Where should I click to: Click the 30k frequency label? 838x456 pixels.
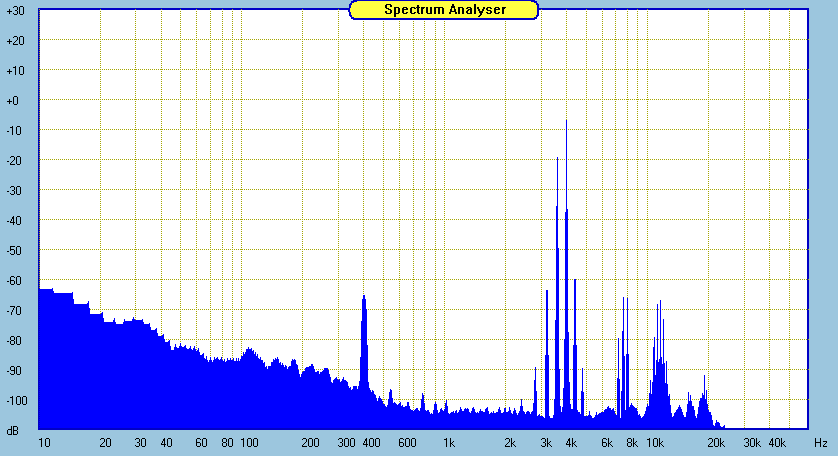[x=751, y=443]
